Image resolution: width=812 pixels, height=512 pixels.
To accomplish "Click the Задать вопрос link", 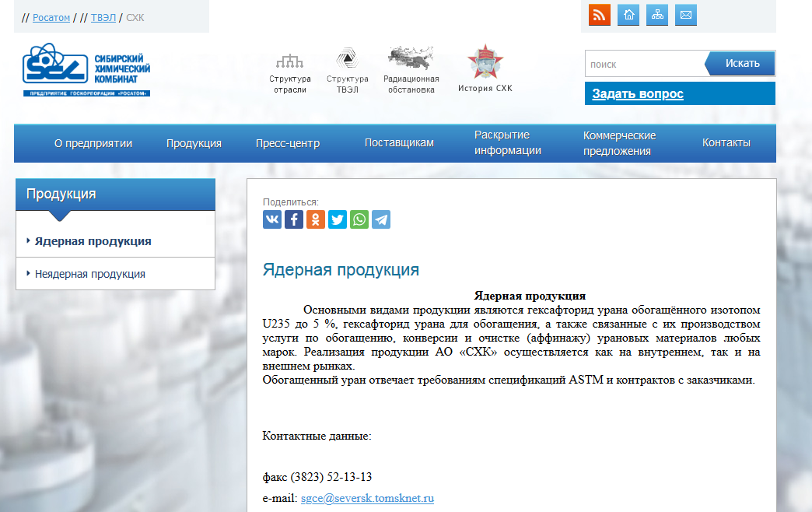I will [638, 94].
